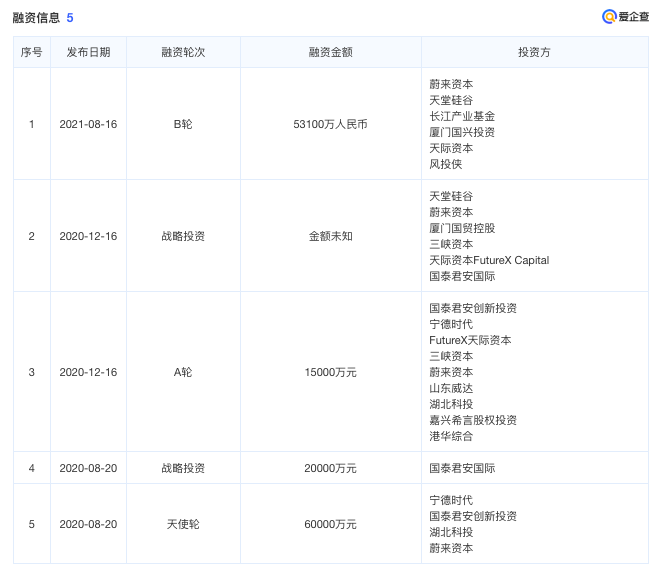The image size is (662, 568).
Task: Click 战略投资 in the 20000万元 row
Action: [183, 468]
